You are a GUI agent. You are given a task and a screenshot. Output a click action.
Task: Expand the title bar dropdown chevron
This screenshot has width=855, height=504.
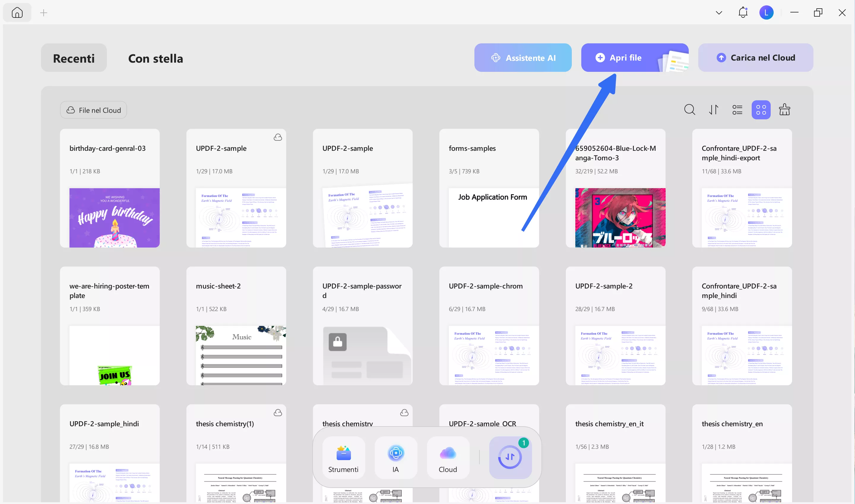[x=719, y=13]
